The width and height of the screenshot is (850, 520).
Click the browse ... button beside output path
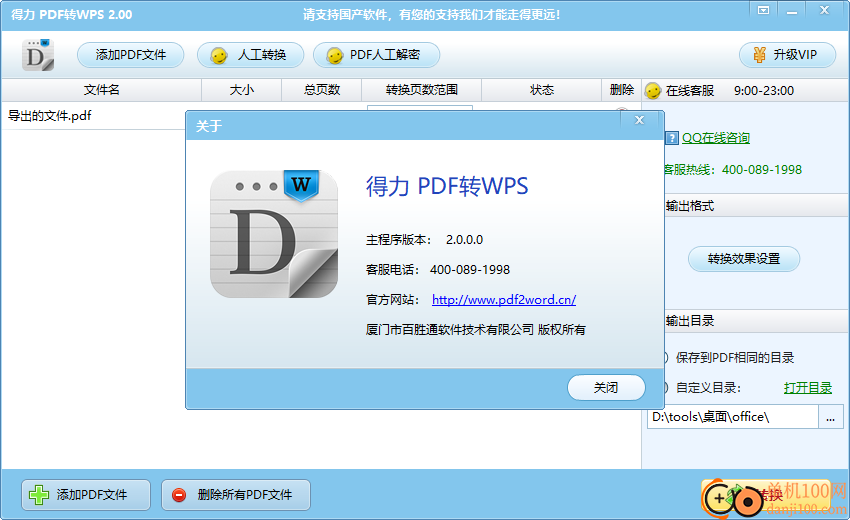coord(830,416)
